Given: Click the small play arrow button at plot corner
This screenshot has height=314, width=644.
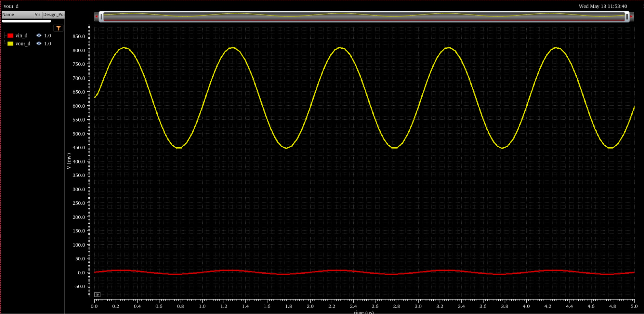Looking at the screenshot, I should pos(97,295).
